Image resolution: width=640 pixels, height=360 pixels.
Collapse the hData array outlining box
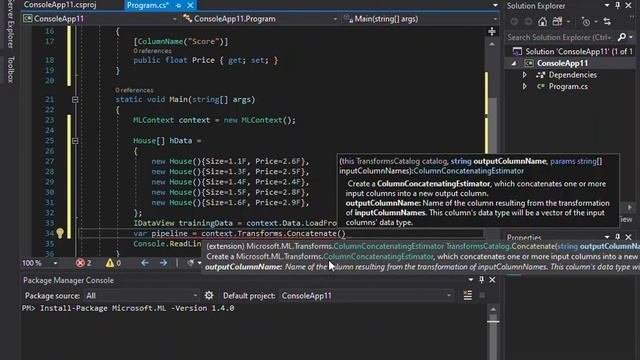75,141
